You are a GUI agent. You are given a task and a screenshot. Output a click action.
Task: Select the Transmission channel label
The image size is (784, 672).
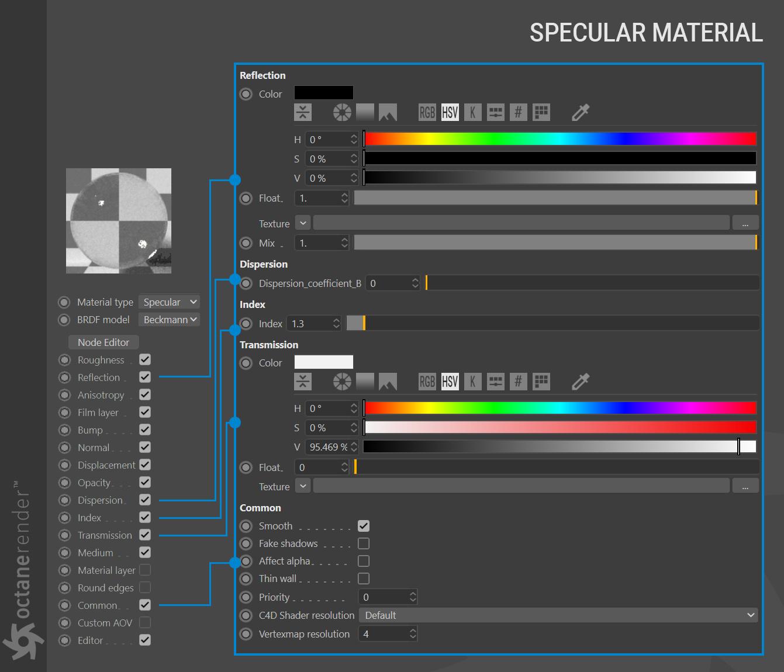tap(105, 535)
